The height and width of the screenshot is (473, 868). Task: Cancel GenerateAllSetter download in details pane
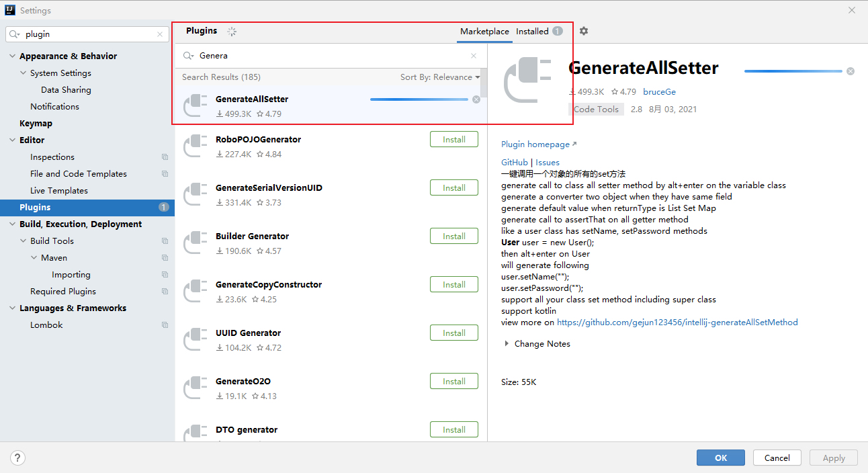(851, 71)
